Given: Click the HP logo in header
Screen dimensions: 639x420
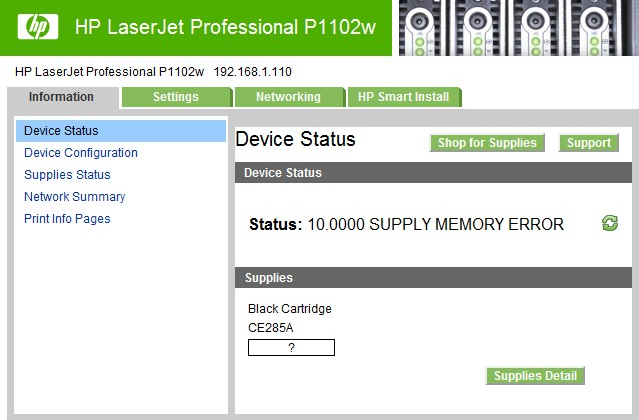Looking at the screenshot, I should 38,27.
